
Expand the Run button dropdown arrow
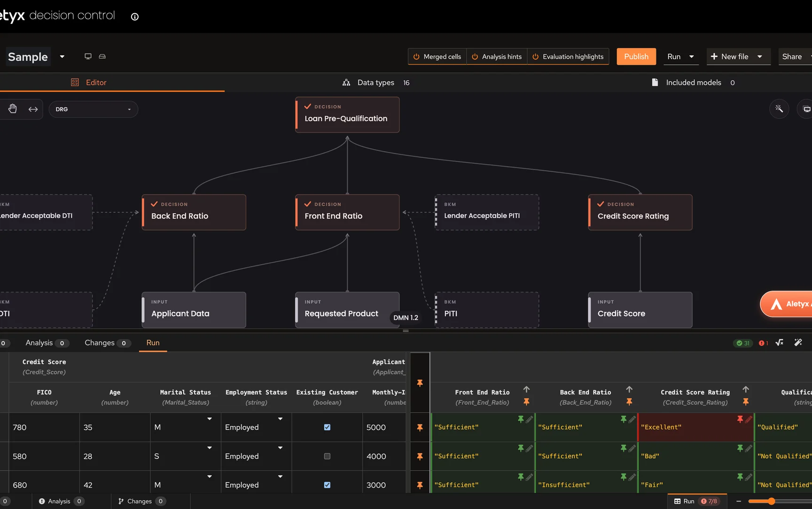[x=691, y=57]
